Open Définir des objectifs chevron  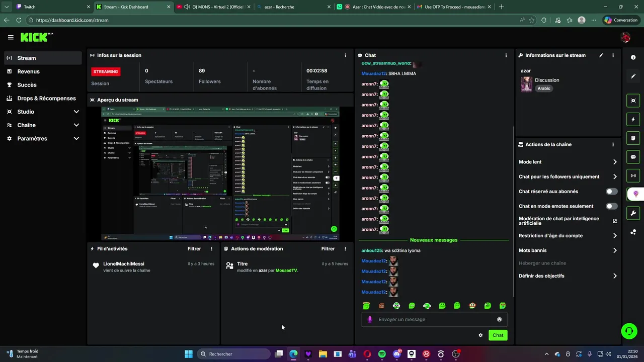click(x=615, y=276)
